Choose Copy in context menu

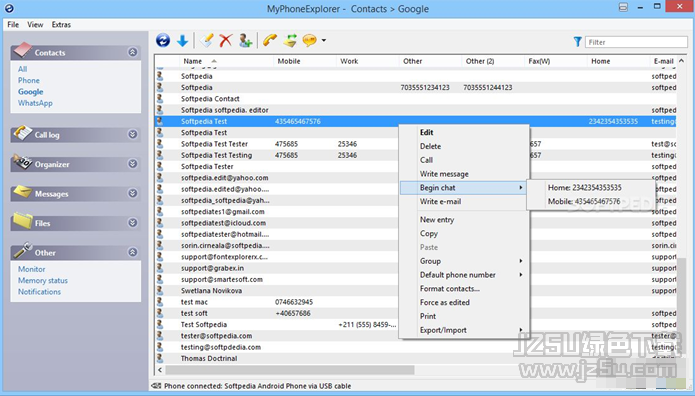[464, 233]
